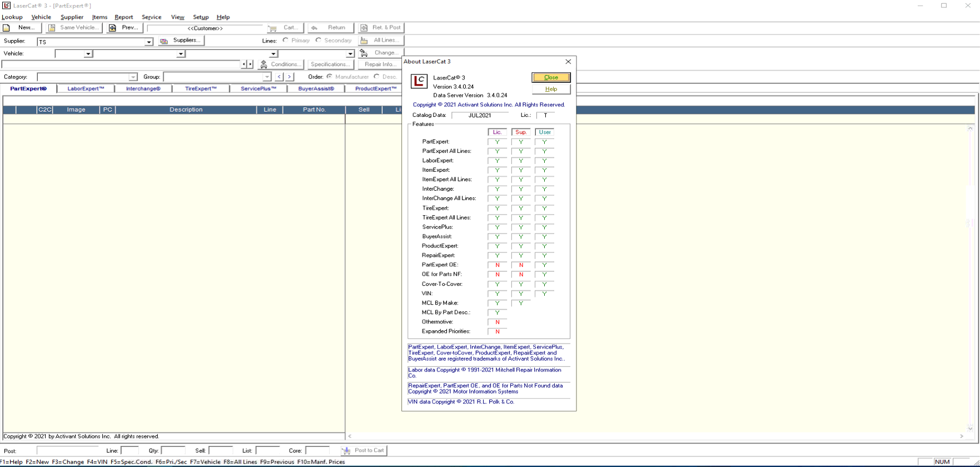Click the left spinner arrow beside vehicle field
This screenshot has height=467, width=980.
click(244, 64)
